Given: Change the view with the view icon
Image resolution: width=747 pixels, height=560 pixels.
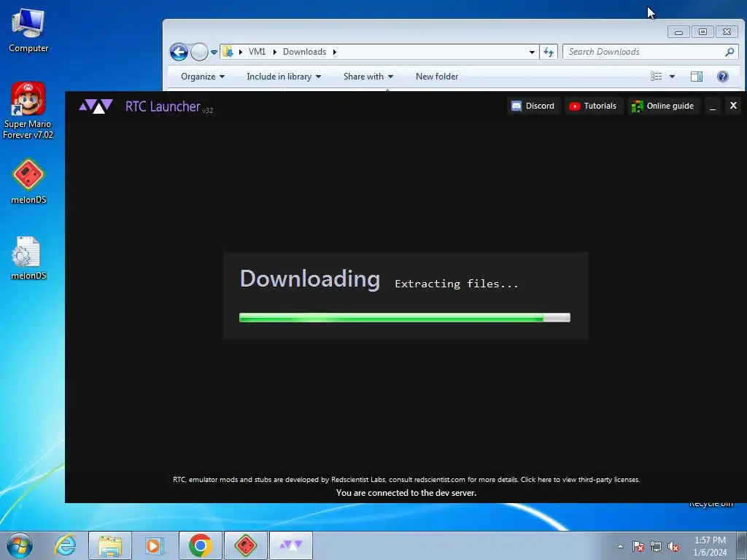Looking at the screenshot, I should tap(656, 76).
